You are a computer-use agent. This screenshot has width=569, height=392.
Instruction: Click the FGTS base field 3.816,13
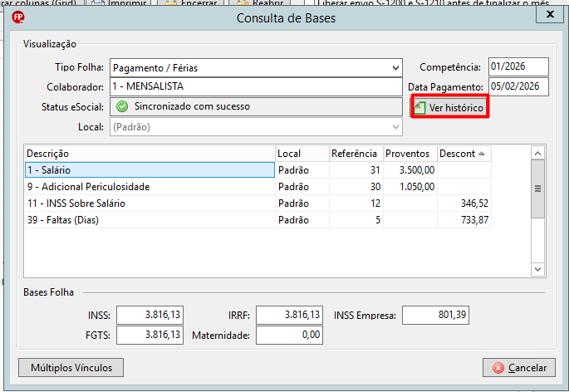150,335
